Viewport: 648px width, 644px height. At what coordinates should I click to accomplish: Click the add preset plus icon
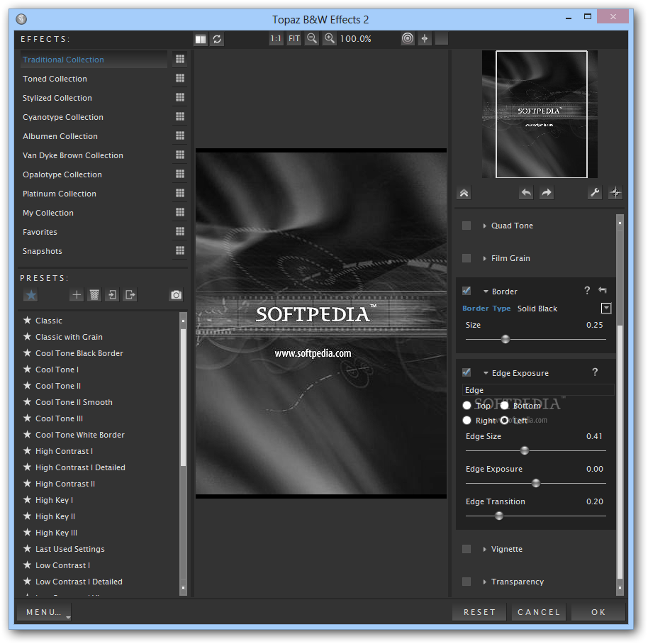[x=77, y=295]
